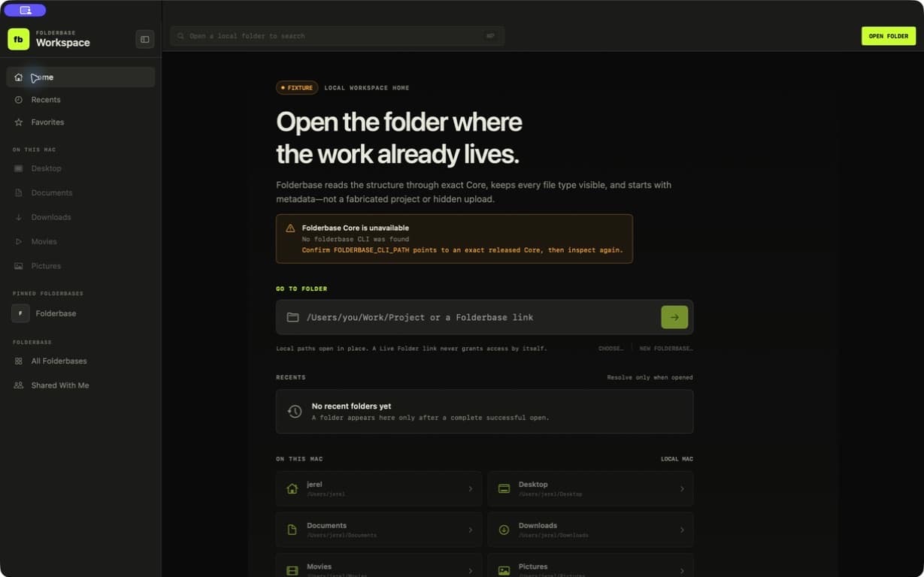Click the Folderbase fb logo icon

click(18, 39)
